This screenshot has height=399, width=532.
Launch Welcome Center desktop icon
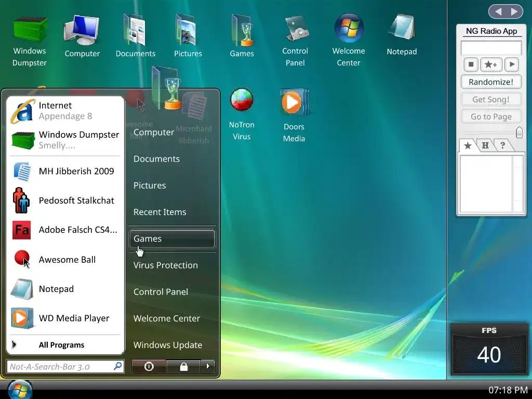tap(349, 41)
